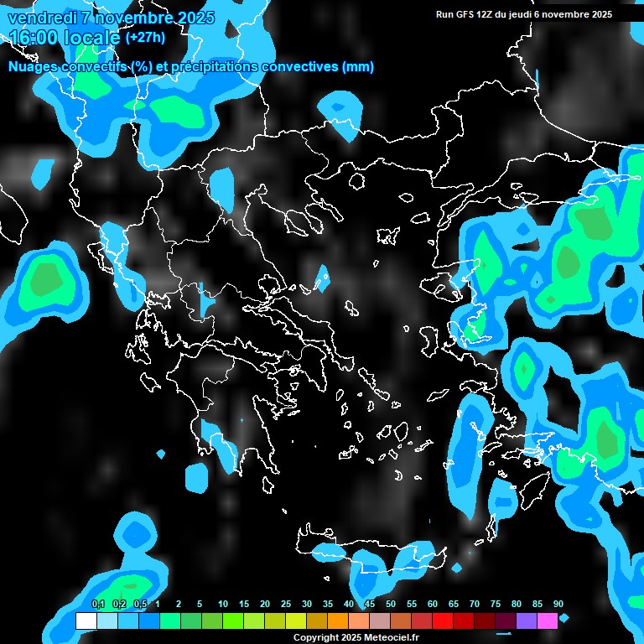Select the white legend swatch
The width and height of the screenshot is (644, 644).
86,621
